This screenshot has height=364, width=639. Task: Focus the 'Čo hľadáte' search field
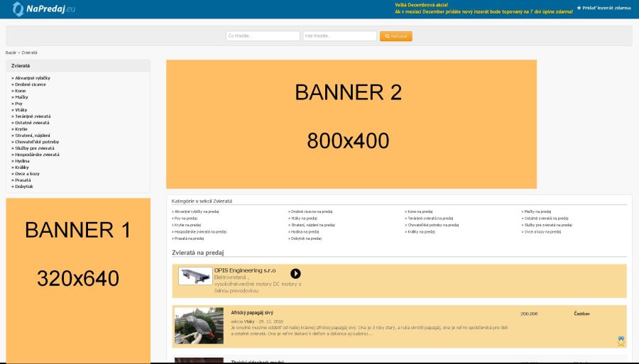pos(263,35)
